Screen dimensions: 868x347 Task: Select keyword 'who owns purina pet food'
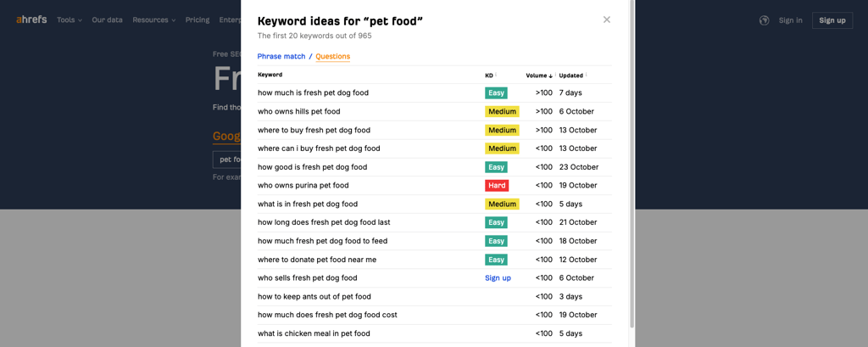(303, 186)
